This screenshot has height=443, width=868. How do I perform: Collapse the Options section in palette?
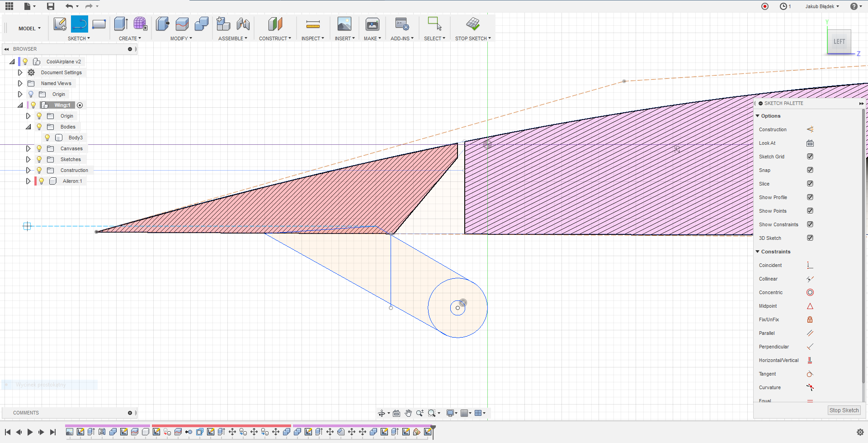click(758, 116)
